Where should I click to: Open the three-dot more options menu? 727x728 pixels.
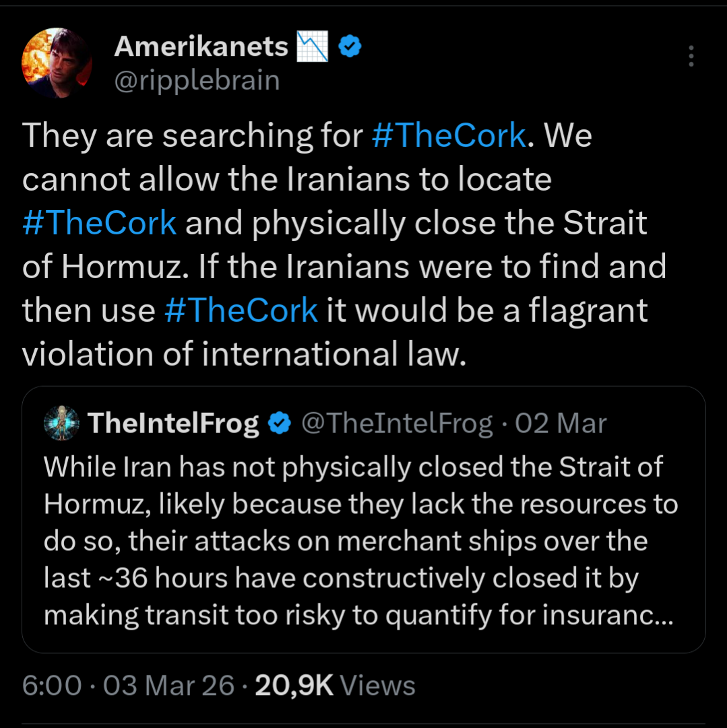click(x=691, y=57)
